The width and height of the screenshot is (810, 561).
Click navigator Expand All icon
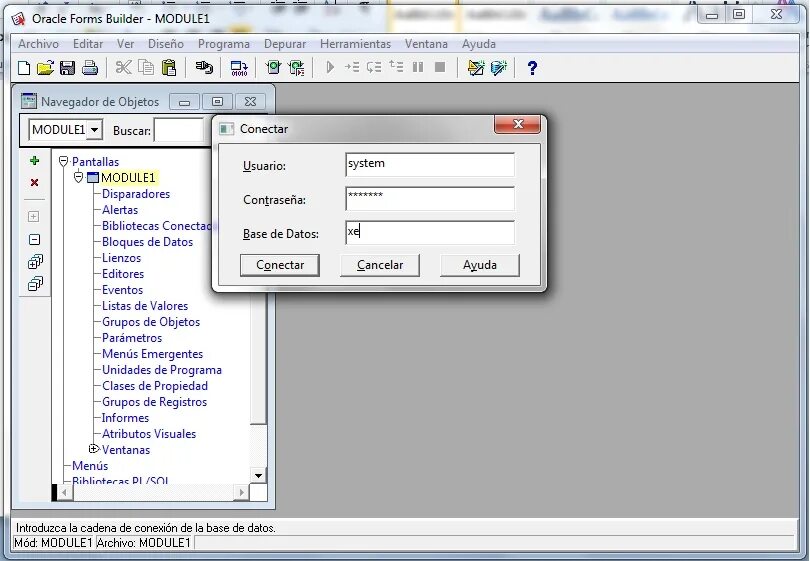click(x=35, y=262)
